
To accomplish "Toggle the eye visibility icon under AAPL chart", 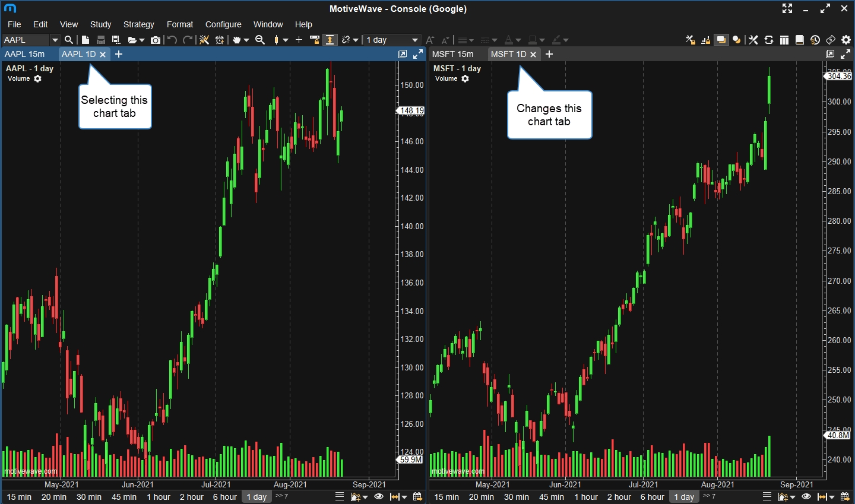I will (x=379, y=497).
